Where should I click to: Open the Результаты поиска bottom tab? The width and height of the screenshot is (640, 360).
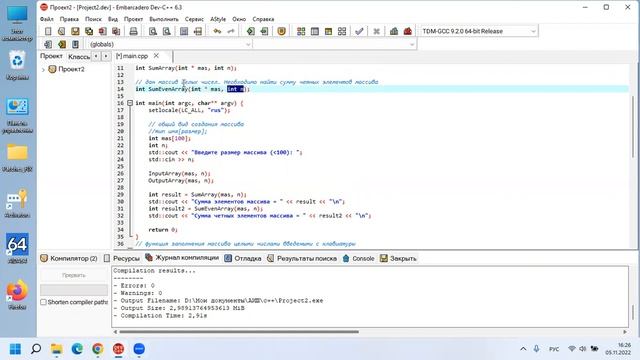pos(302,258)
